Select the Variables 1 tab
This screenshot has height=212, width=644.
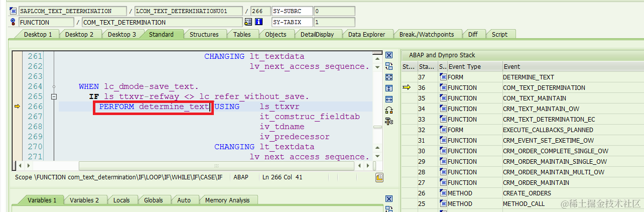pyautogui.click(x=42, y=200)
